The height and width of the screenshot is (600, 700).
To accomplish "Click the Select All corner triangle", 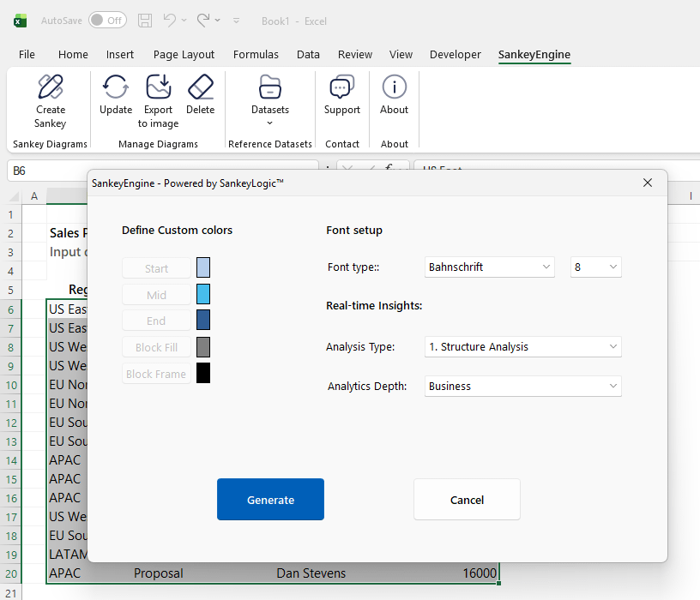I will click(x=15, y=195).
